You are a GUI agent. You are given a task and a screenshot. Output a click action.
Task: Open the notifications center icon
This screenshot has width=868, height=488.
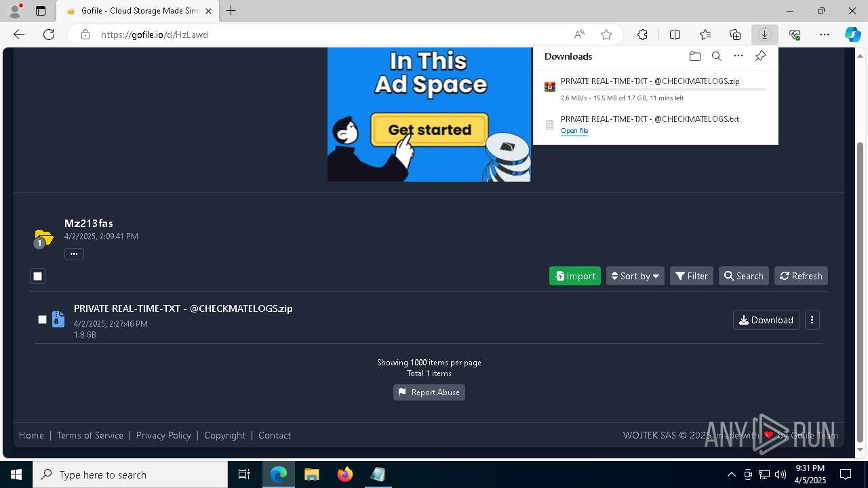tap(846, 474)
